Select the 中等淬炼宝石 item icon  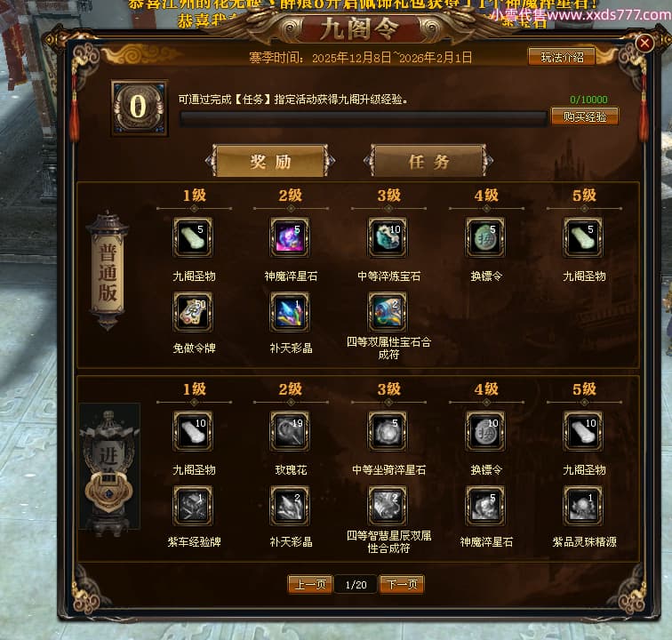pos(388,237)
